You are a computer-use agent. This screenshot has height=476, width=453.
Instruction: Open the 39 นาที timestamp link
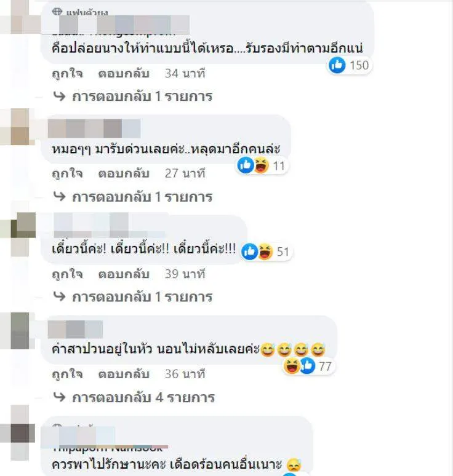pos(185,274)
